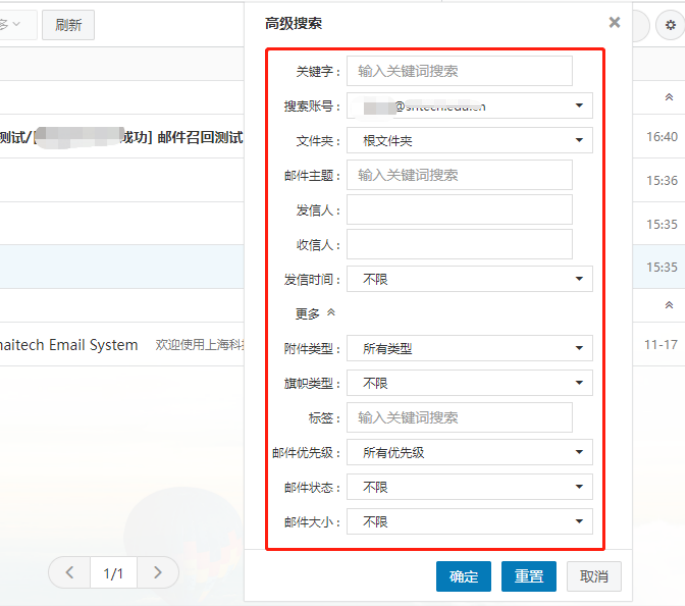The image size is (685, 606).
Task: Go to next page arrow
Action: pos(158,572)
